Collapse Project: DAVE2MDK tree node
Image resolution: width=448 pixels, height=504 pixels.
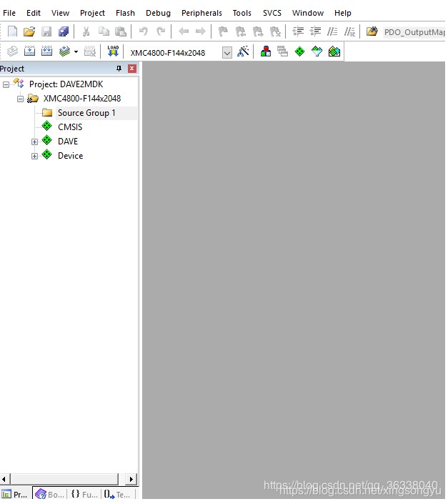pyautogui.click(x=6, y=85)
